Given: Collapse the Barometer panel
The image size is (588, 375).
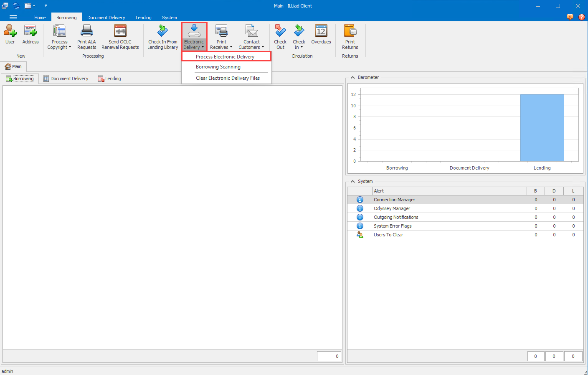Looking at the screenshot, I should 353,78.
